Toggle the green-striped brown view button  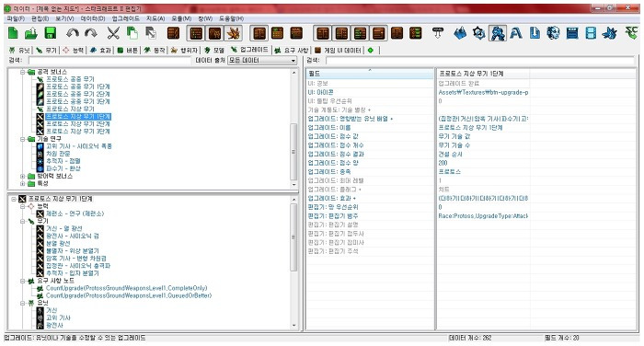[x=361, y=33]
